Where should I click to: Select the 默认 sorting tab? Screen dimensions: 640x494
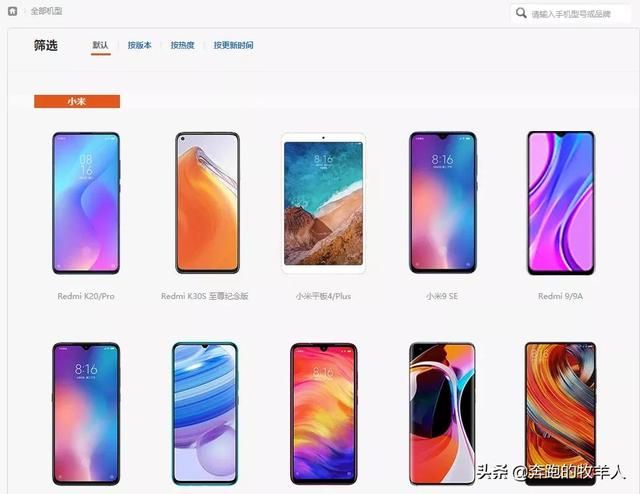[x=100, y=45]
